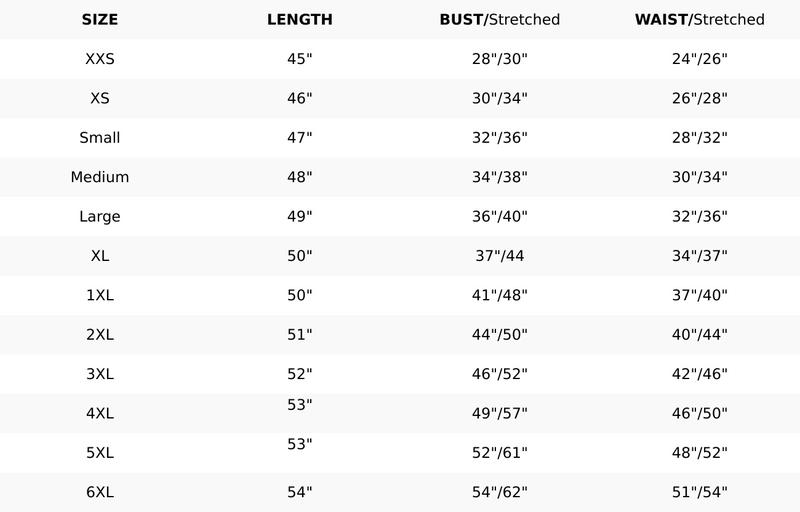Click the BUST/Stretched column header
Screen dimensions: 800x512
(500, 19)
